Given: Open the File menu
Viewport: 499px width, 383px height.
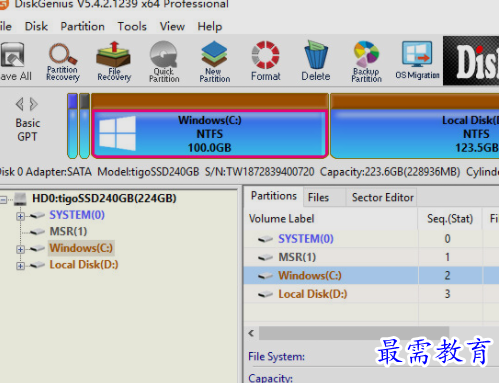Looking at the screenshot, I should [x=6, y=26].
